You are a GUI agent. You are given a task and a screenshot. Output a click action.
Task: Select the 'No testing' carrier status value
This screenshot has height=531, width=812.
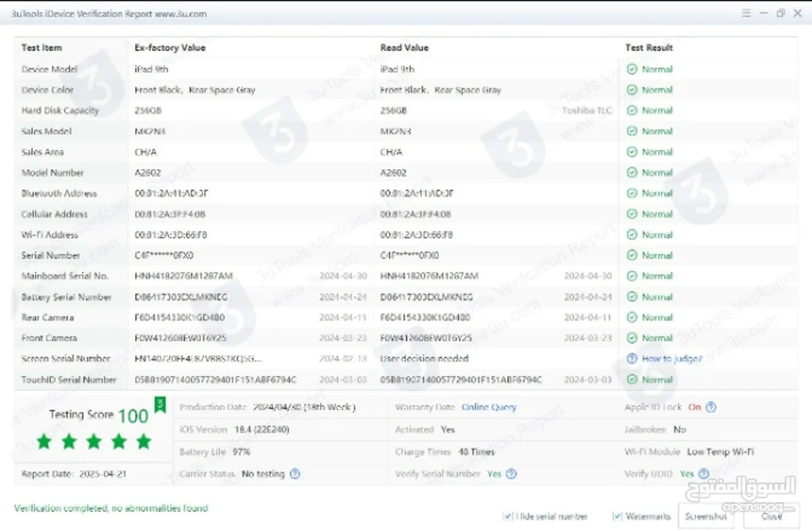tap(263, 474)
